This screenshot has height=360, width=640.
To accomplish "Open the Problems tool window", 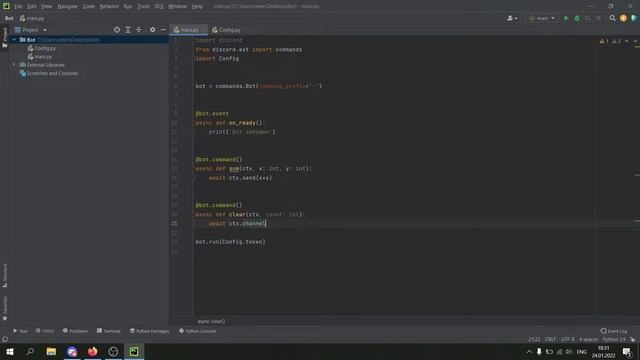I will [76, 331].
